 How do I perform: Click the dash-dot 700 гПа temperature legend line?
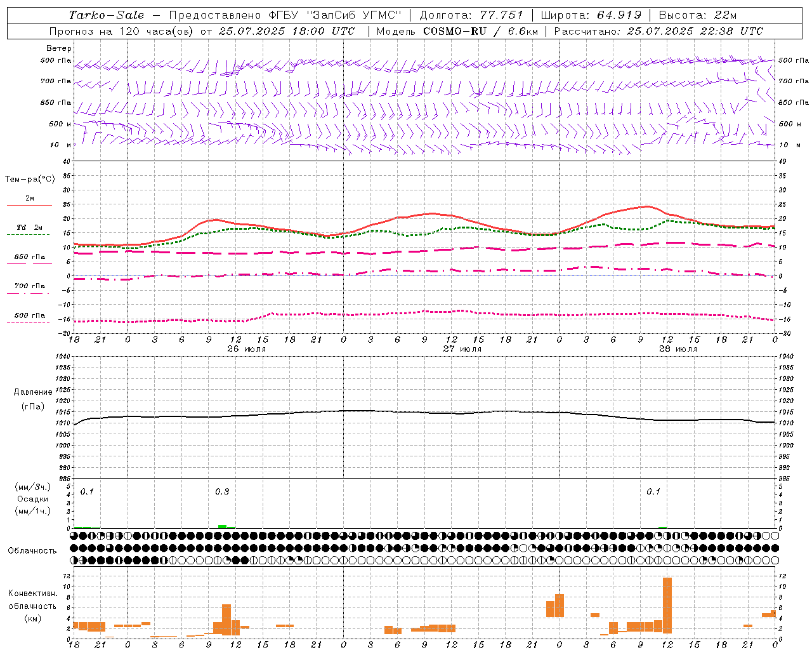pyautogui.click(x=29, y=294)
